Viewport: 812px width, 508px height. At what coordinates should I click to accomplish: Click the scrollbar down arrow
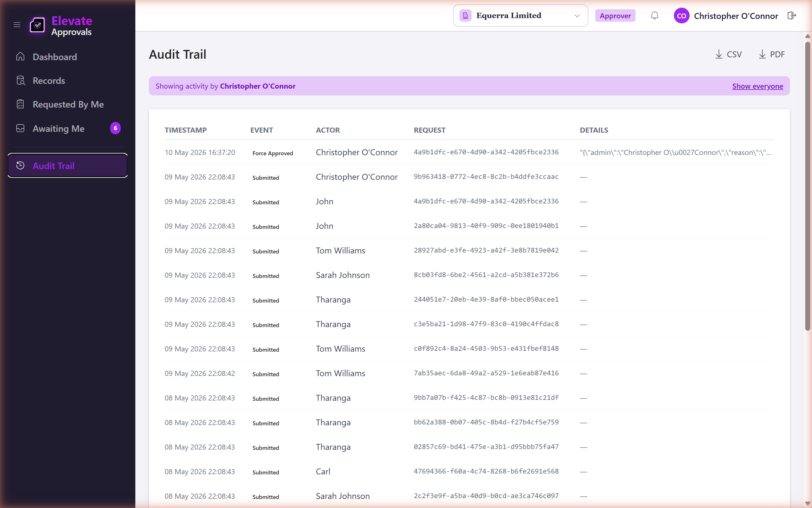(x=808, y=503)
